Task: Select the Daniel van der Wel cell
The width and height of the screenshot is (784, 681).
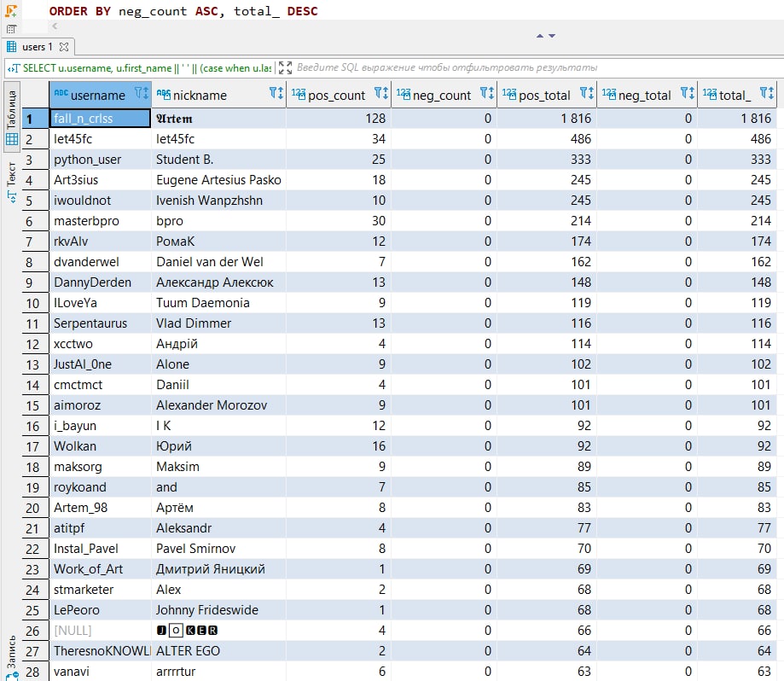Action: (x=218, y=262)
